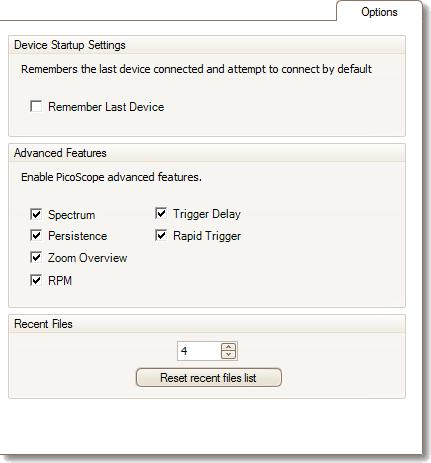Click the Device Startup Settings header

[207, 45]
